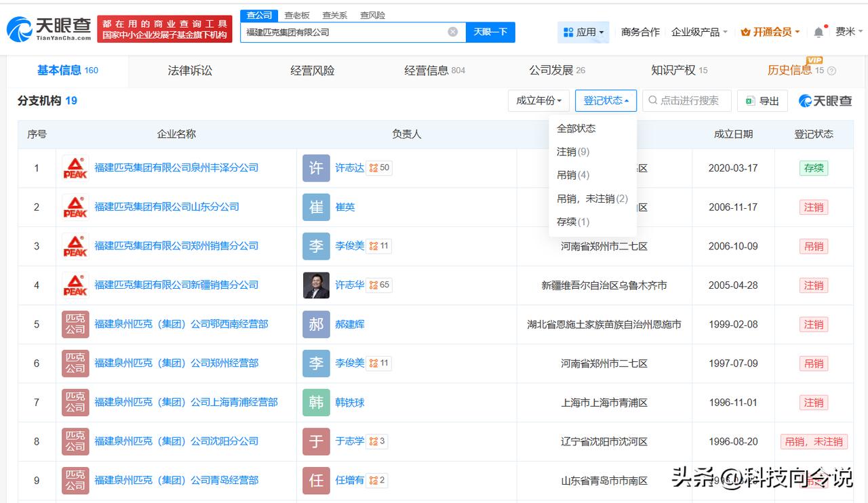Click the notification bell icon

(x=818, y=33)
